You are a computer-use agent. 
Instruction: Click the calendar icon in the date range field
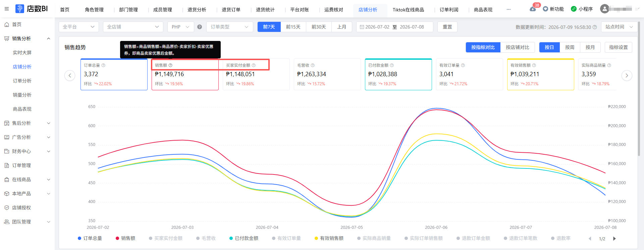[x=362, y=27]
